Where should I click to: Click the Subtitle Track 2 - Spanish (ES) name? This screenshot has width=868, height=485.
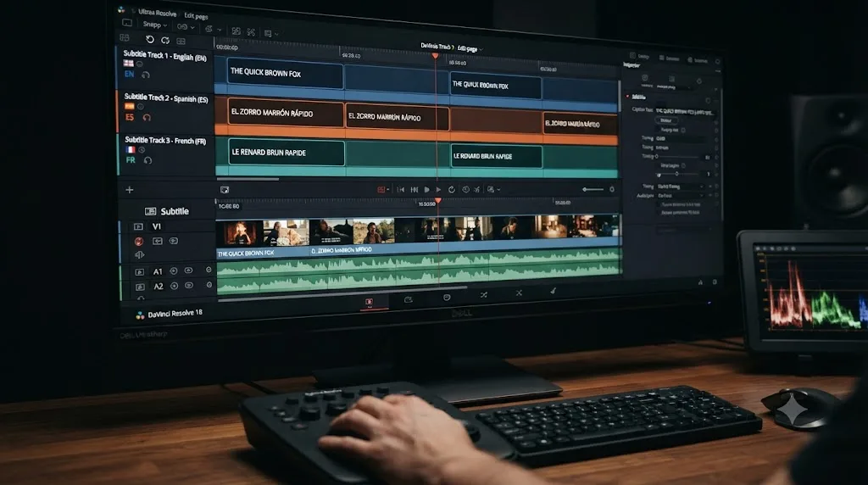point(166,98)
